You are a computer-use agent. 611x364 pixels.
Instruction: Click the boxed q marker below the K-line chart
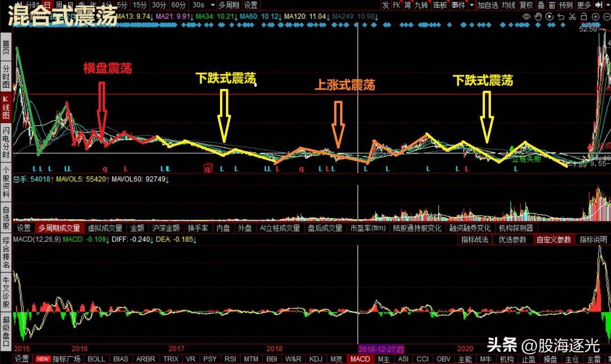(208, 168)
